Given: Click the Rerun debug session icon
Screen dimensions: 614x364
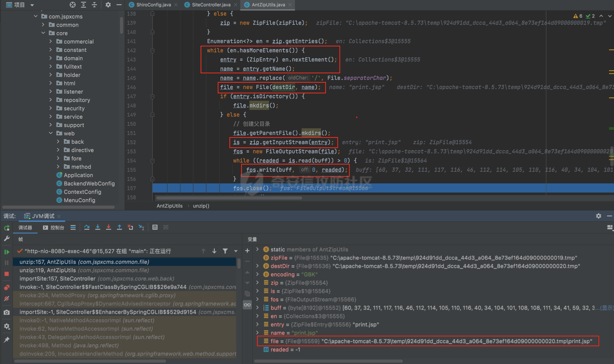Looking at the screenshot, I should pos(7,228).
